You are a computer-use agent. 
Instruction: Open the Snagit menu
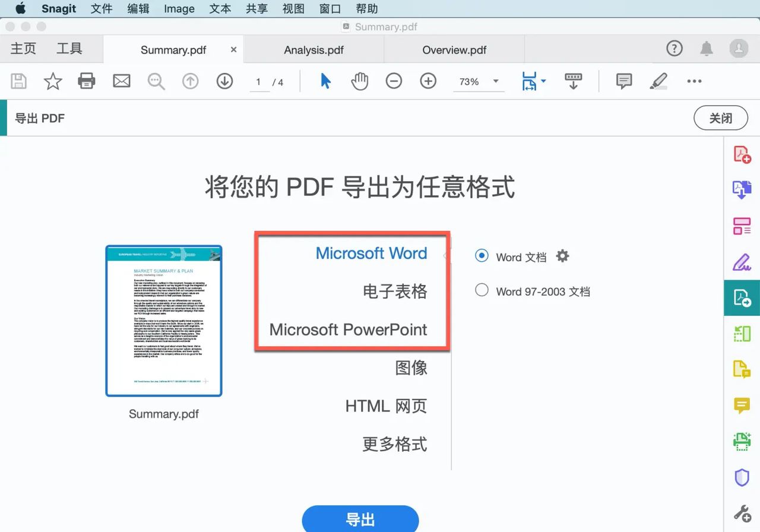(59, 8)
